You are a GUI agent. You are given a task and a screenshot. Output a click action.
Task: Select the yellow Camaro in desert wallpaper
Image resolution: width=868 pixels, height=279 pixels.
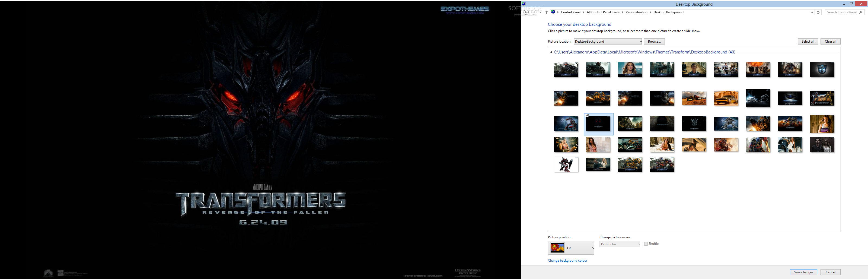click(x=726, y=98)
